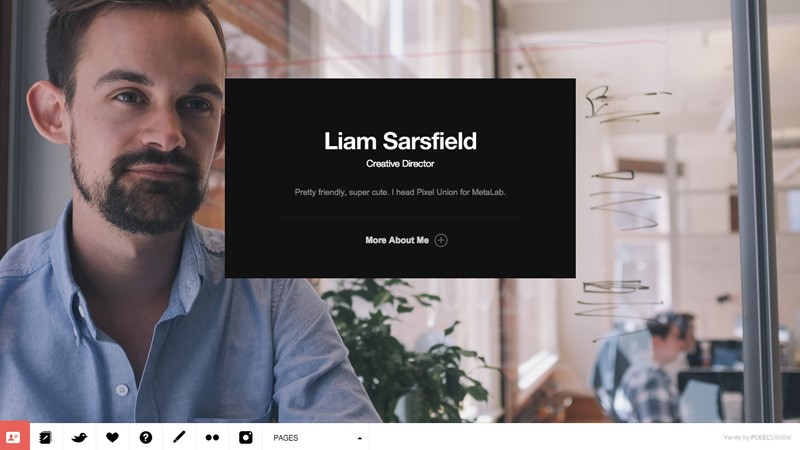Open the notebook posts icon
Image resolution: width=800 pixels, height=450 pixels.
click(45, 437)
